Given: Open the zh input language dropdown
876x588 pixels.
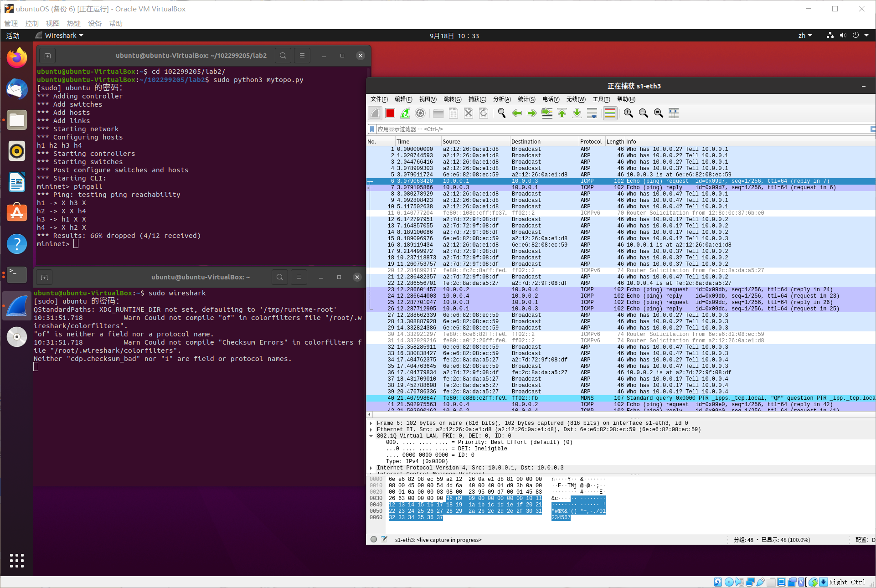Looking at the screenshot, I should tap(805, 36).
